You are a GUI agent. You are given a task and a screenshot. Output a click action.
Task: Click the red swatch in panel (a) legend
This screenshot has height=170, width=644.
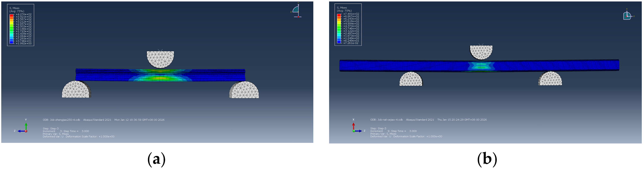pyautogui.click(x=12, y=16)
